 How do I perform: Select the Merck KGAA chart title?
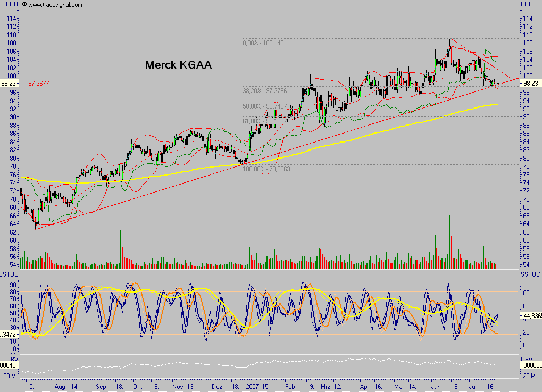(x=177, y=65)
